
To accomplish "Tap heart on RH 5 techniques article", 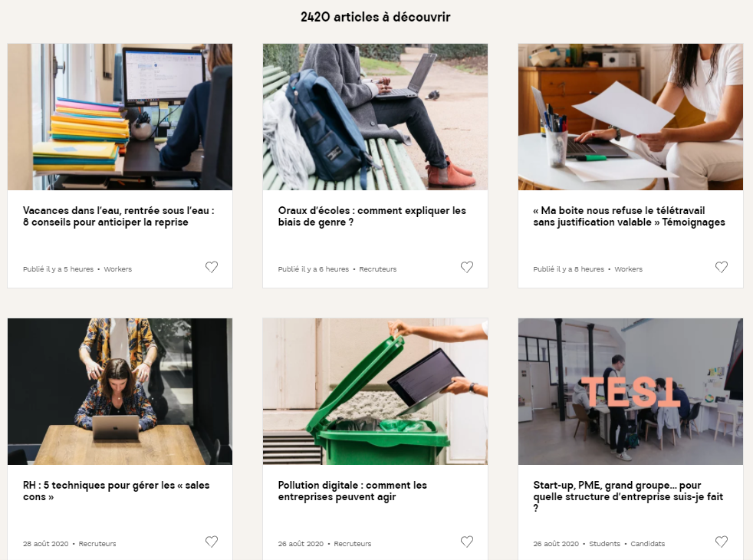I will pyautogui.click(x=212, y=542).
